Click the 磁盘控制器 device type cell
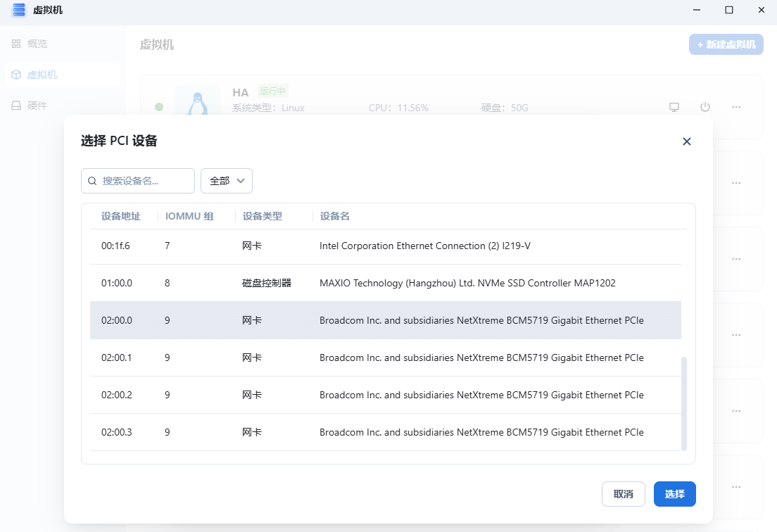The image size is (777, 532). pos(267,284)
